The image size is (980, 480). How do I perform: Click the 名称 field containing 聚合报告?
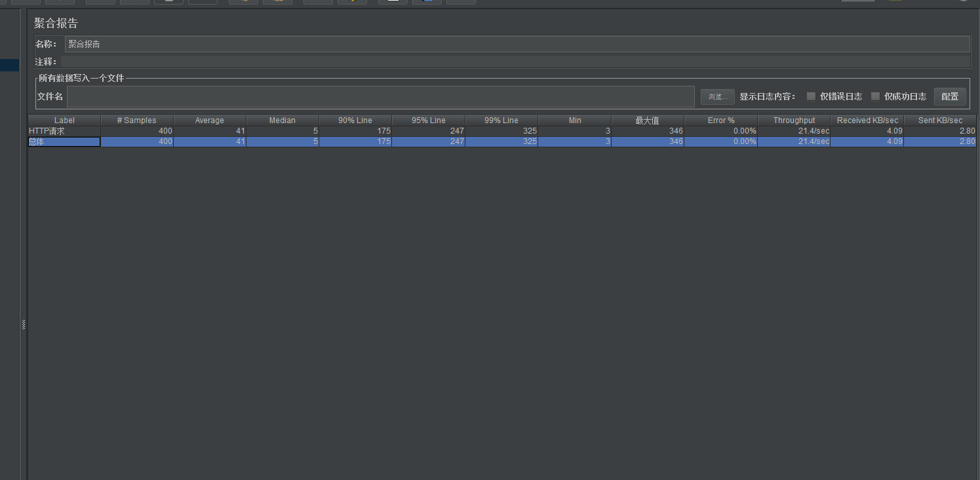(x=517, y=44)
